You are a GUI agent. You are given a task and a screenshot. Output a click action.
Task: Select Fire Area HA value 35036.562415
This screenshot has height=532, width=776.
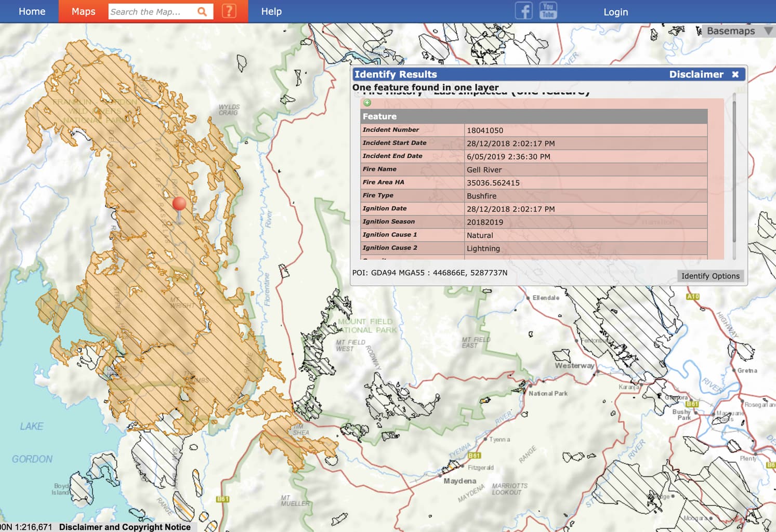(493, 183)
